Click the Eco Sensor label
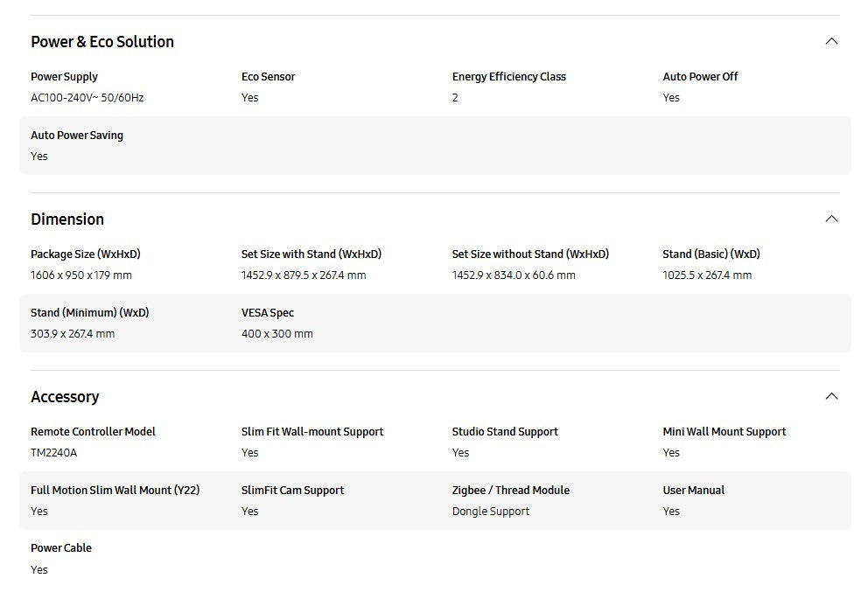The width and height of the screenshot is (868, 613). coord(268,77)
